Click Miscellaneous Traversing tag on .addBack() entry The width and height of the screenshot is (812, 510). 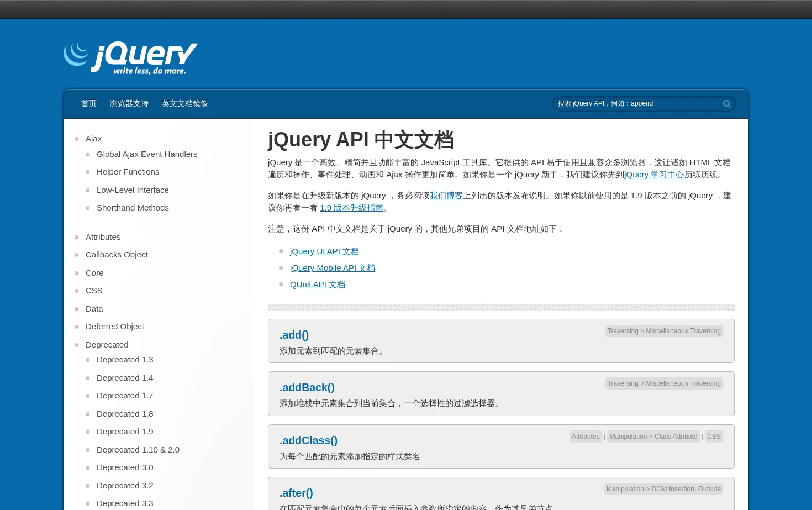pos(683,383)
